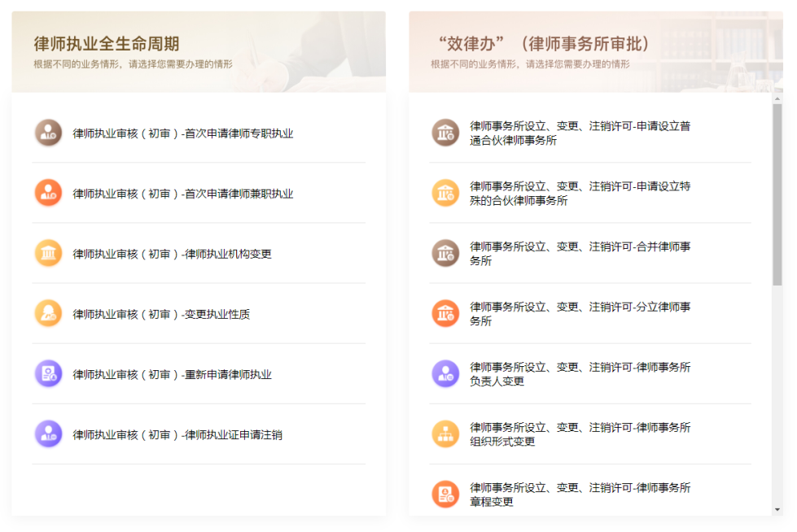Click the 律师执业全生命周期 header banner

pyautogui.click(x=199, y=51)
